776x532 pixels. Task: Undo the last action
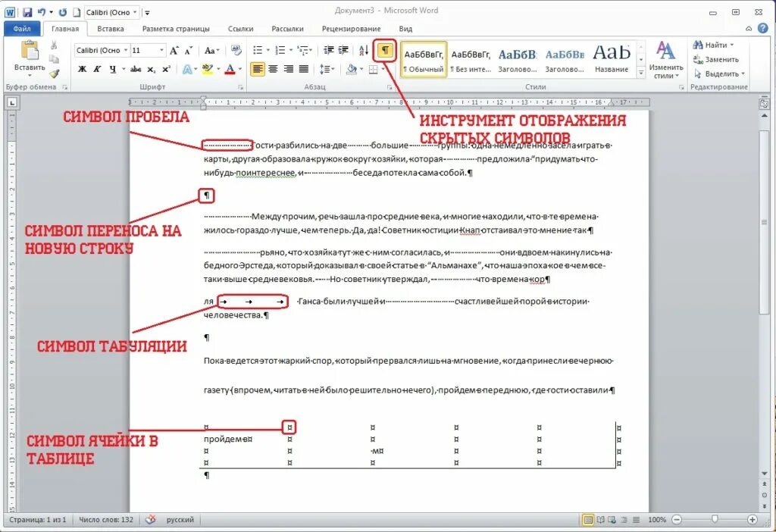tap(42, 12)
